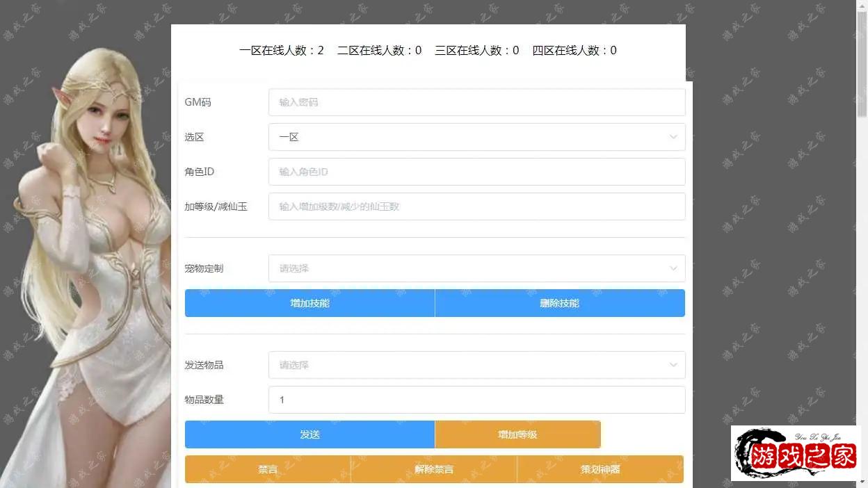Click the 一区在线人数 counter text
The width and height of the screenshot is (868, 488).
coord(282,50)
